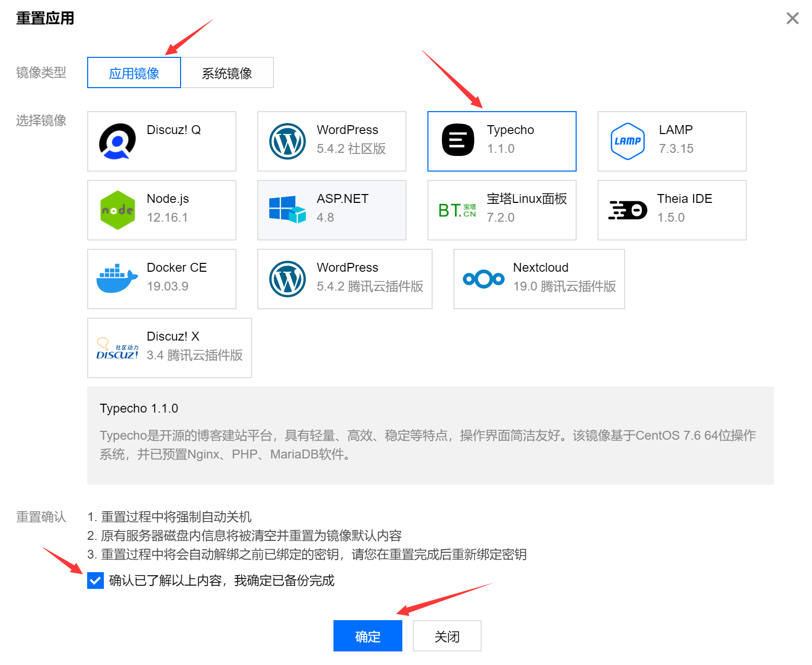
Task: Confirm reset with the 确定 button
Action: [368, 636]
